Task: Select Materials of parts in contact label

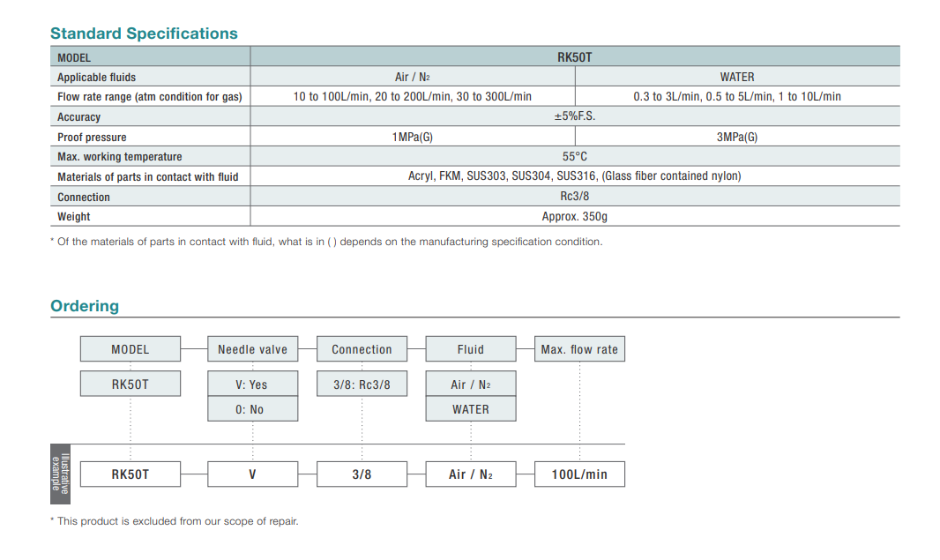Action: pos(148,177)
